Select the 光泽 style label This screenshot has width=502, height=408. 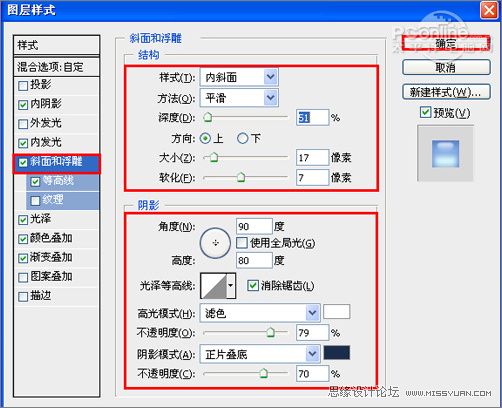pyautogui.click(x=40, y=219)
